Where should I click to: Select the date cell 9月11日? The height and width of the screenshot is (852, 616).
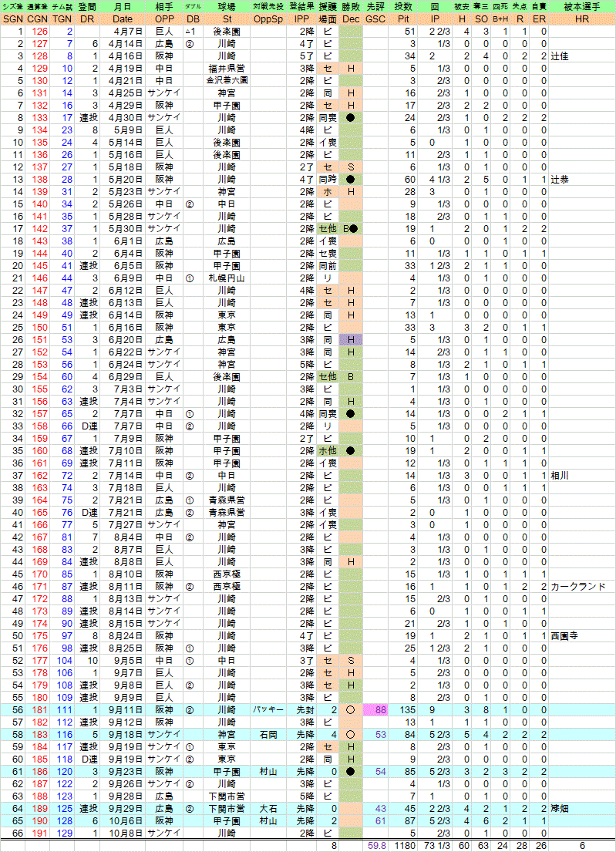click(126, 710)
